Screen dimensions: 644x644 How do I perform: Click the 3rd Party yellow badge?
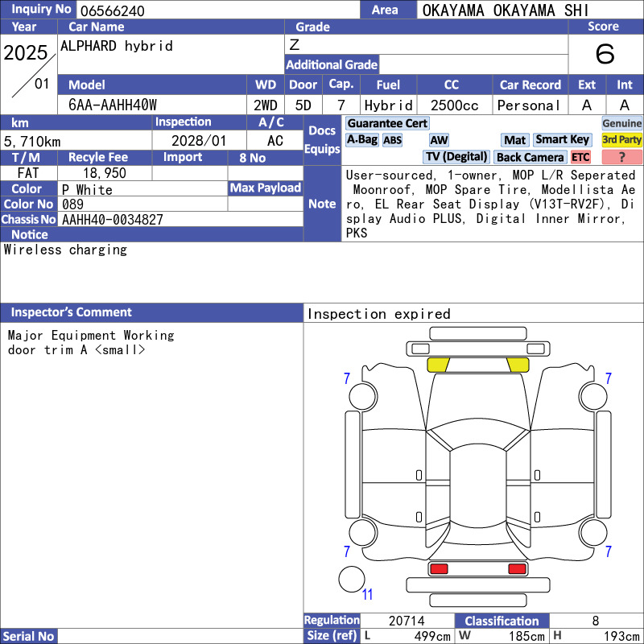click(621, 139)
